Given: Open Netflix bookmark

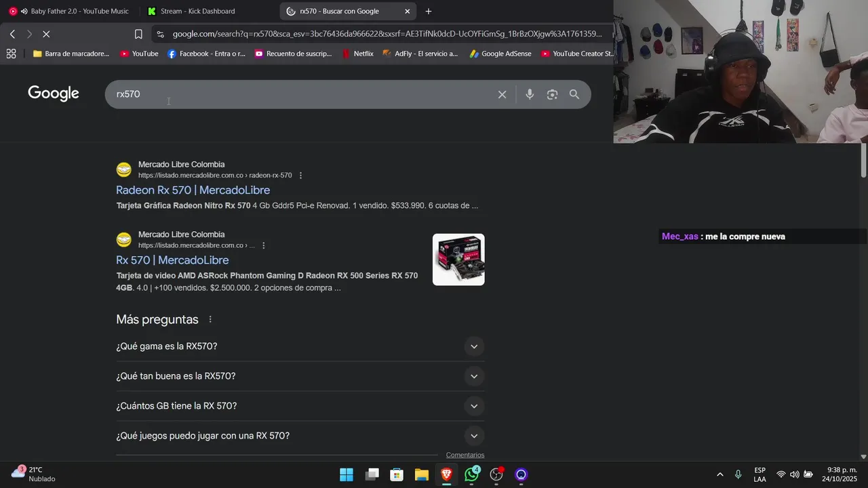Looking at the screenshot, I should (357, 54).
